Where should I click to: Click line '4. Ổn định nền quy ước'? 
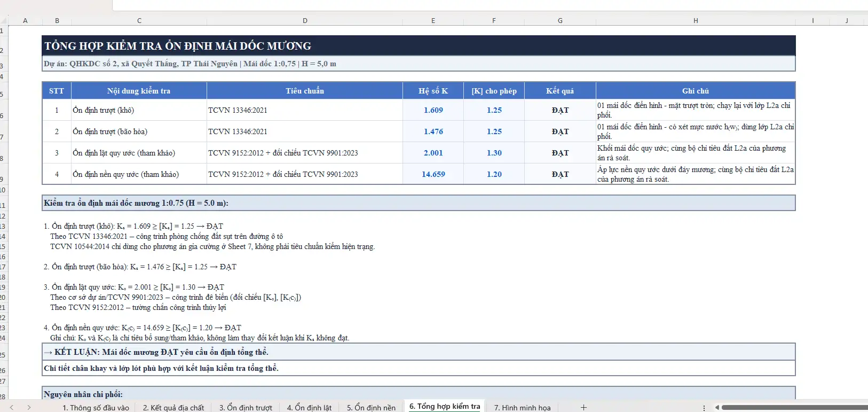[x=142, y=328]
